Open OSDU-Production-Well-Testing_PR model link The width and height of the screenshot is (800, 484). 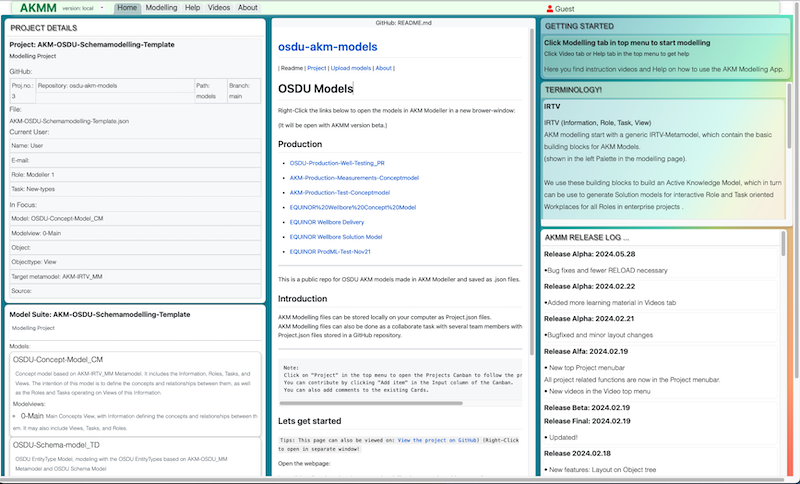tap(337, 163)
